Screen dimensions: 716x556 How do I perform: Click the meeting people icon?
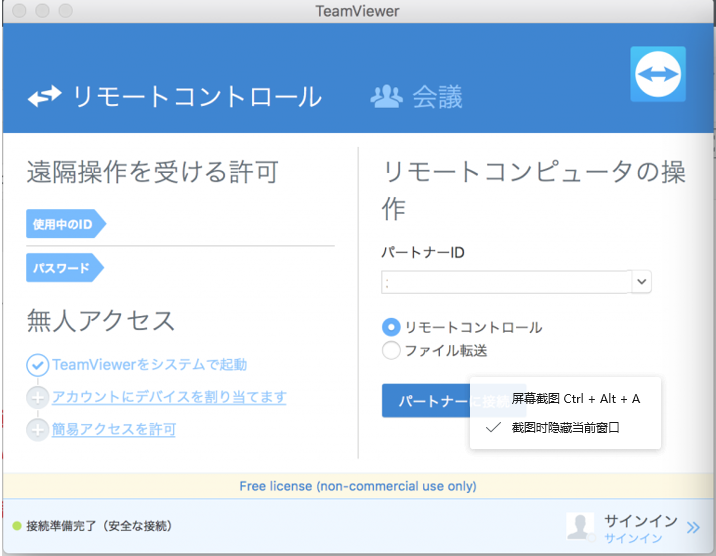coord(386,96)
